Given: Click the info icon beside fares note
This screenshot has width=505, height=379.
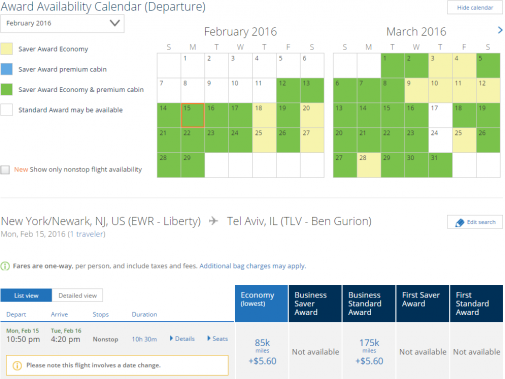Looking at the screenshot, I should (5, 266).
